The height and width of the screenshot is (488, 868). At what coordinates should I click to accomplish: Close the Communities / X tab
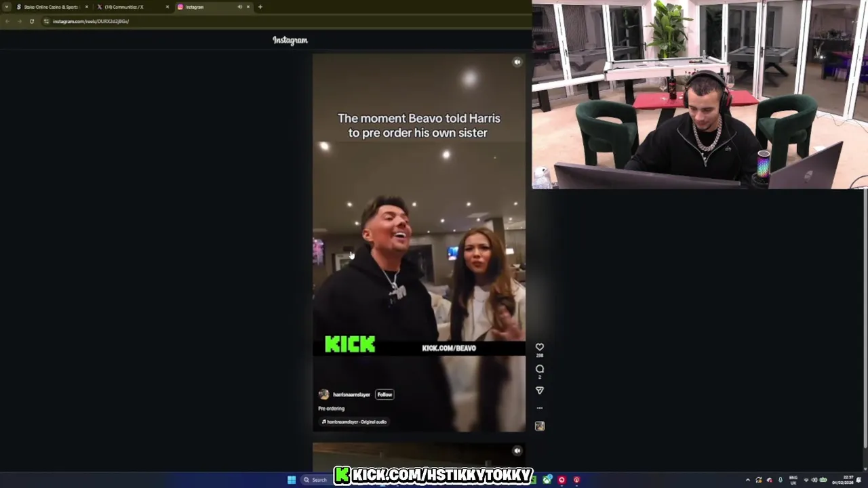pos(167,7)
